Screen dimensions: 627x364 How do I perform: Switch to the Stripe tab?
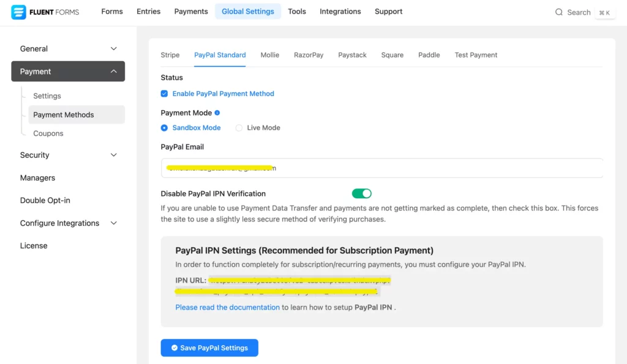(x=170, y=55)
